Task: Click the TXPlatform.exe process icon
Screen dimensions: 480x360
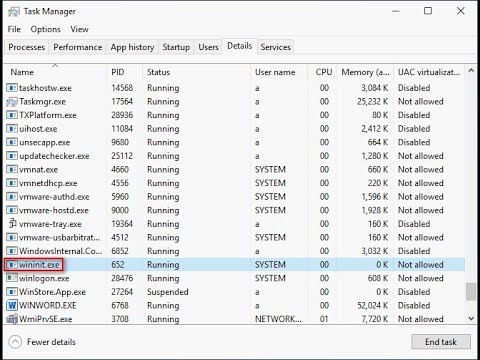Action: (12, 115)
